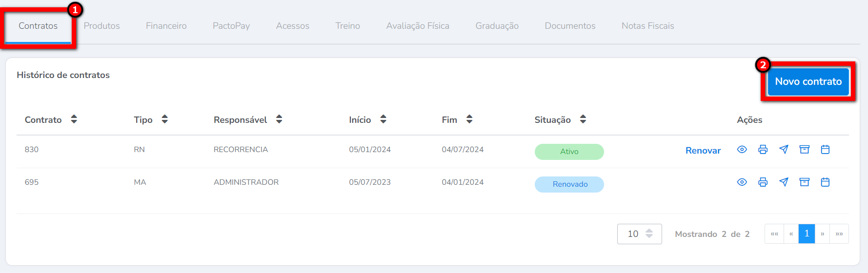The height and width of the screenshot is (273, 868).
Task: Go to the last page of results
Action: [839, 234]
